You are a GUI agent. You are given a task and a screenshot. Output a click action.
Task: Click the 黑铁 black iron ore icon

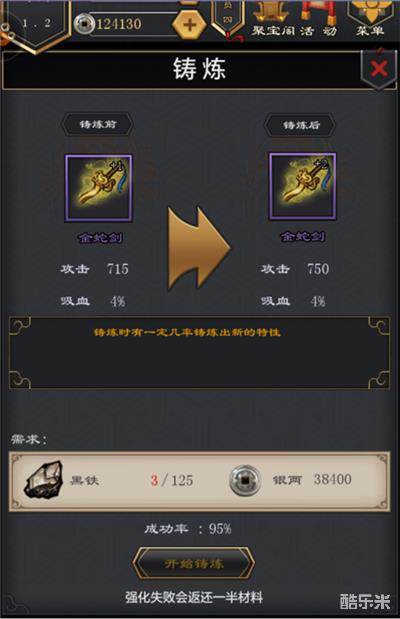[x=44, y=479]
